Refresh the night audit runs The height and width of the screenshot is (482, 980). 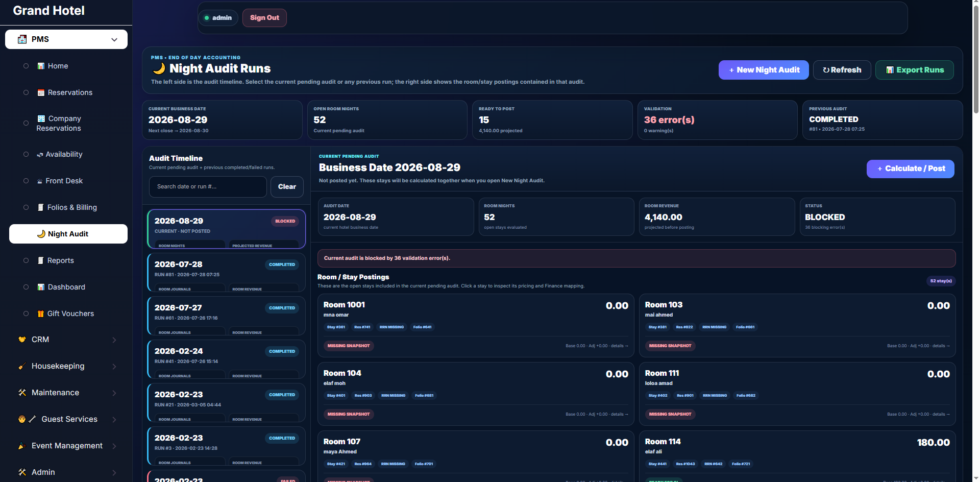click(x=842, y=70)
